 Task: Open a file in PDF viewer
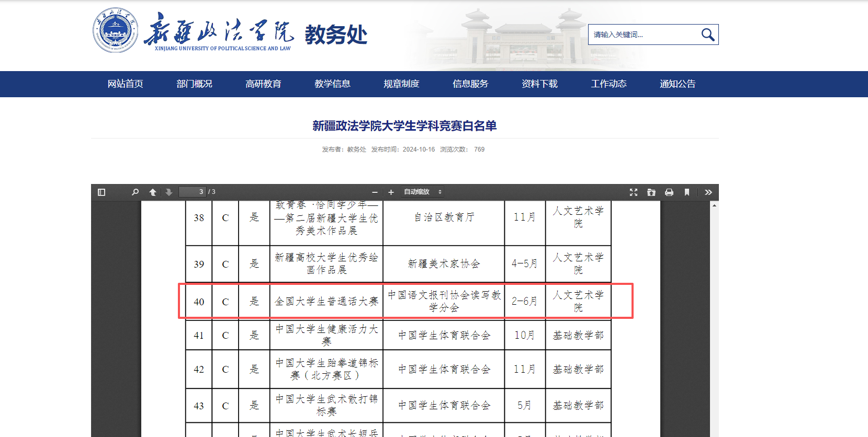[651, 192]
